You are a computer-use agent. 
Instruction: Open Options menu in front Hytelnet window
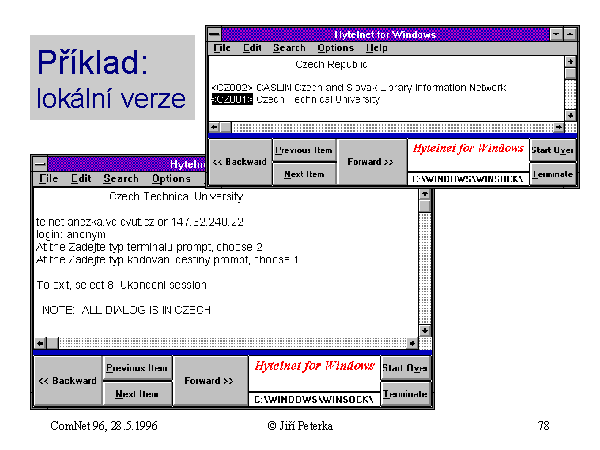[x=335, y=48]
